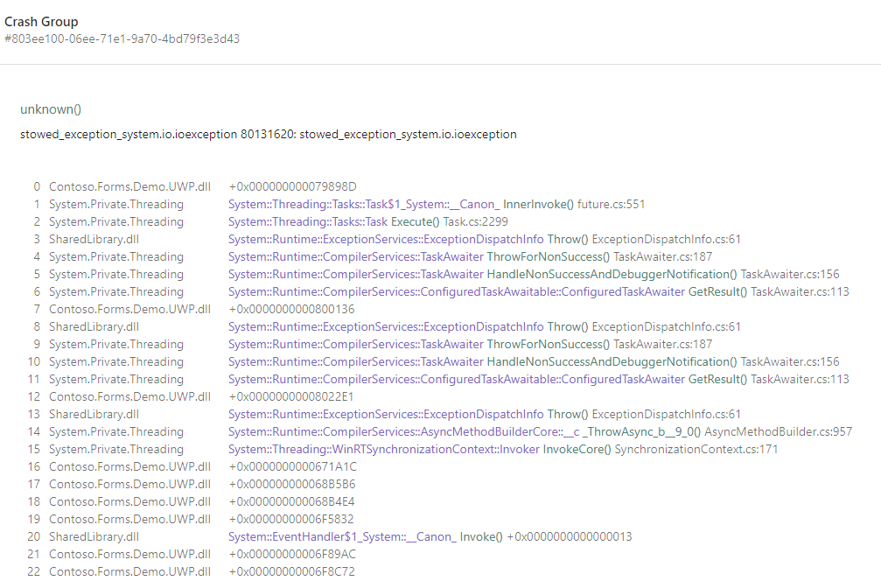Screen dimensions: 881x588
Task: Select System.Private.Threading module in frame 6
Action: 116,291
